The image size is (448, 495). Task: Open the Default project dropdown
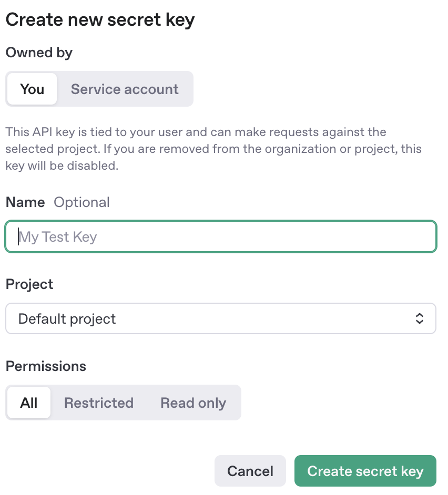(221, 318)
